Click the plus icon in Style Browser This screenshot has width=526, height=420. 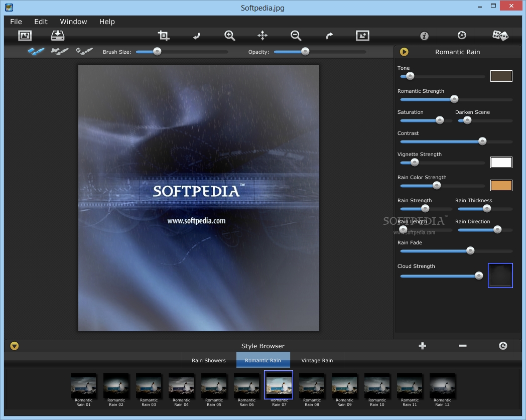[422, 346]
